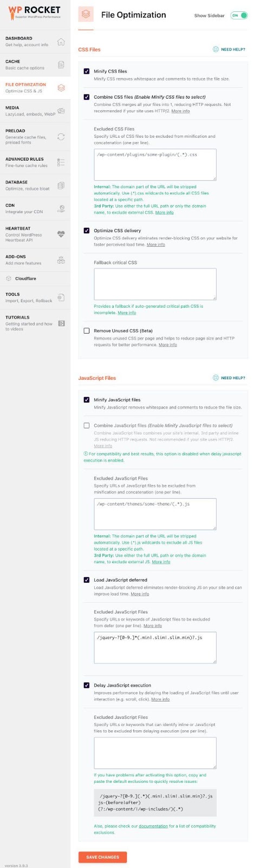Screen dimensions: 253x868
Task: Click the CDN globe icon
Action: click(x=61, y=208)
